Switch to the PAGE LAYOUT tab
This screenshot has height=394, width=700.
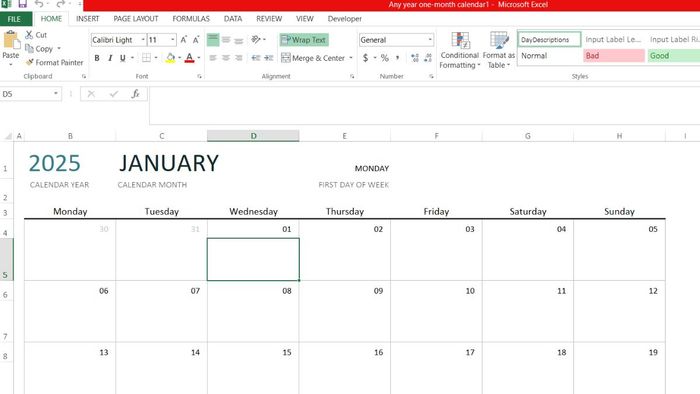coord(136,19)
